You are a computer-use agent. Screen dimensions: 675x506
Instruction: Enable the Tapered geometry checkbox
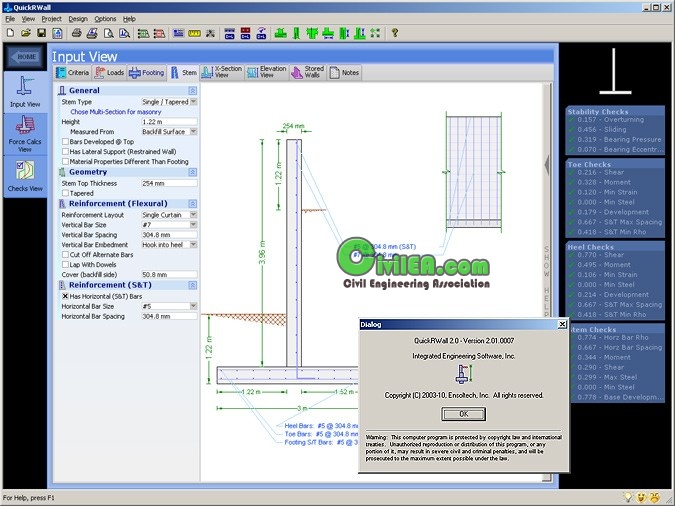click(65, 193)
